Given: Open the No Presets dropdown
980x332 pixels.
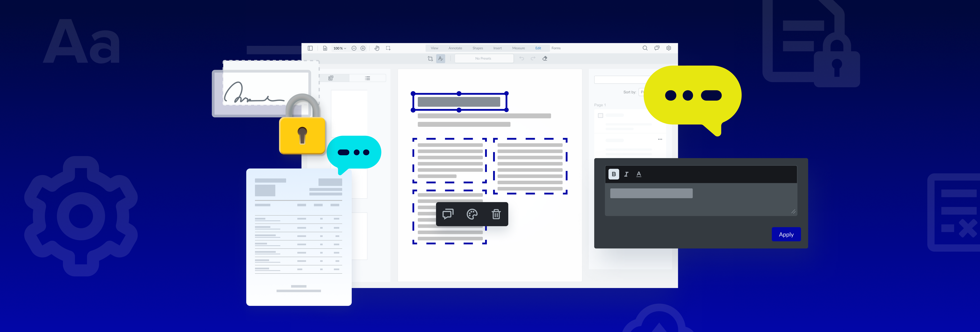Looking at the screenshot, I should (x=484, y=59).
